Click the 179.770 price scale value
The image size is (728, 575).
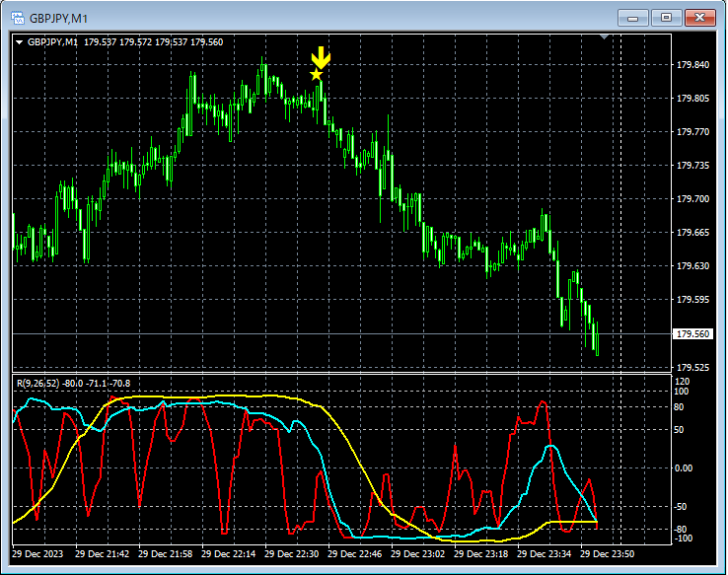point(692,132)
